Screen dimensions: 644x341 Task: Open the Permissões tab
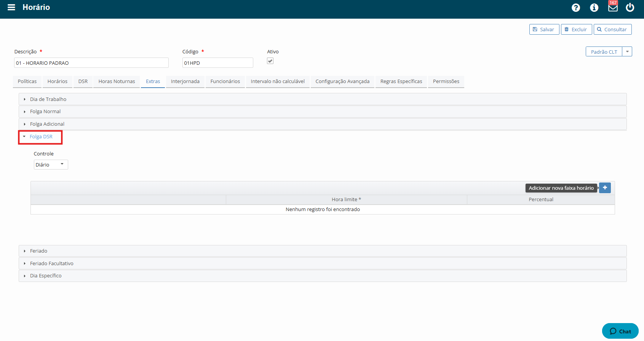pyautogui.click(x=446, y=82)
